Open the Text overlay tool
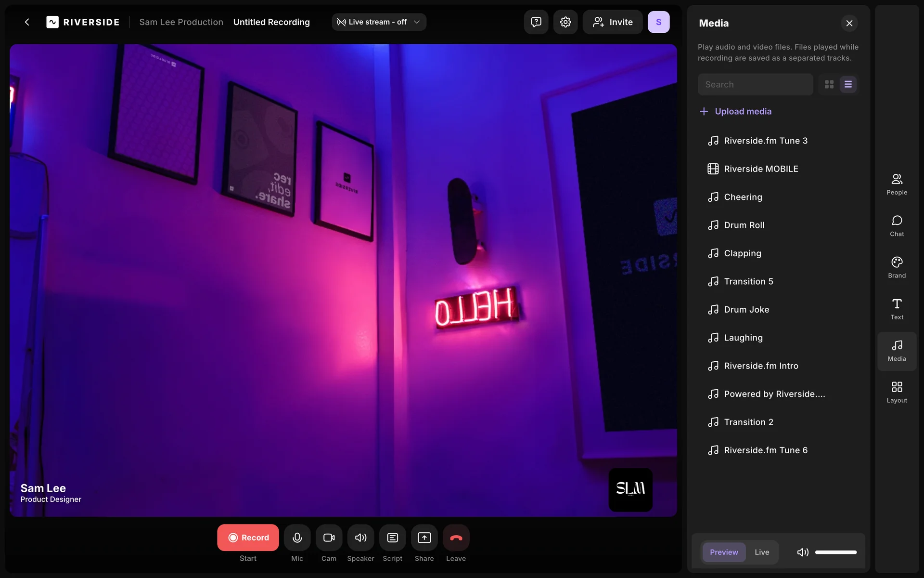Image resolution: width=924 pixels, height=578 pixels. point(897,309)
